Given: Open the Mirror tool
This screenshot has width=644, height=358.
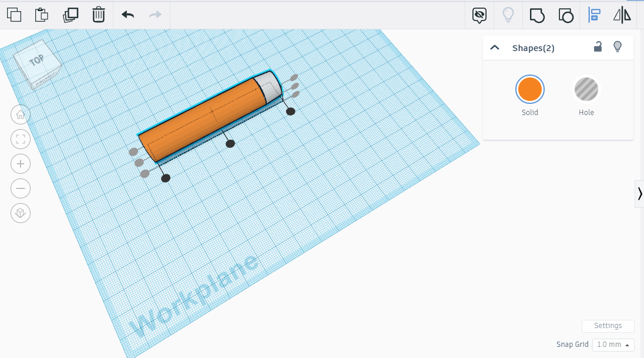Looking at the screenshot, I should point(622,15).
